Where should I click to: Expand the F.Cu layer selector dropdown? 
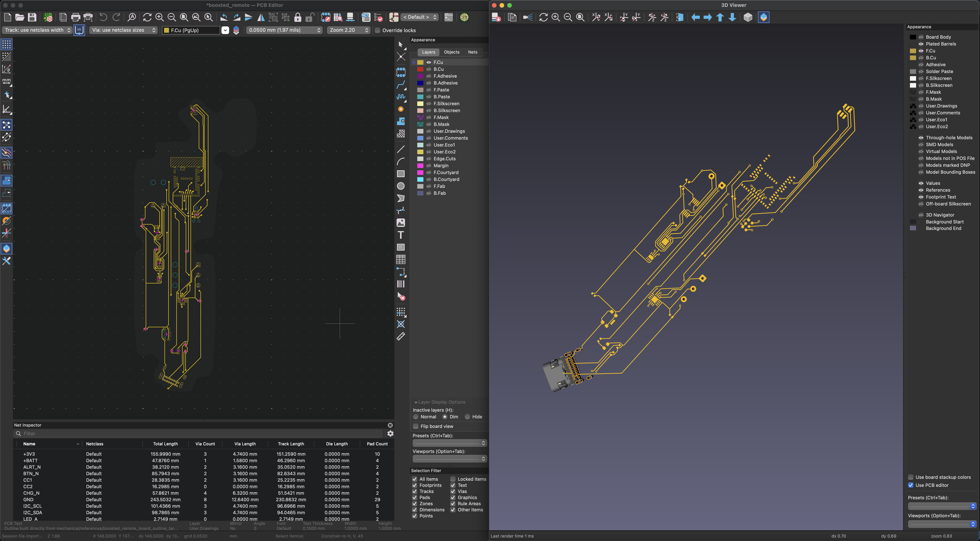pyautogui.click(x=225, y=30)
